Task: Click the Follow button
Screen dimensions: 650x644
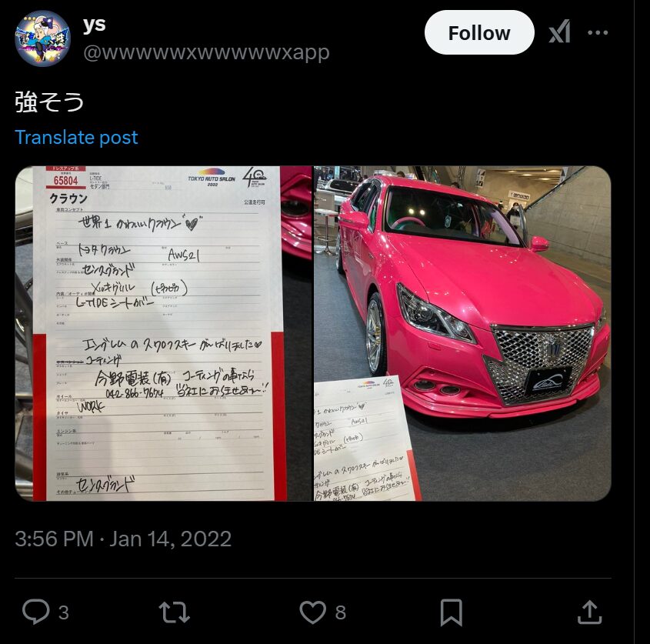Action: 479,33
